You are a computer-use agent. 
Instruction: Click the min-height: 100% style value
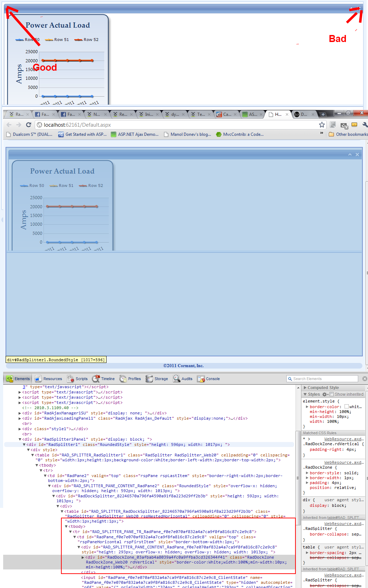(x=345, y=412)
